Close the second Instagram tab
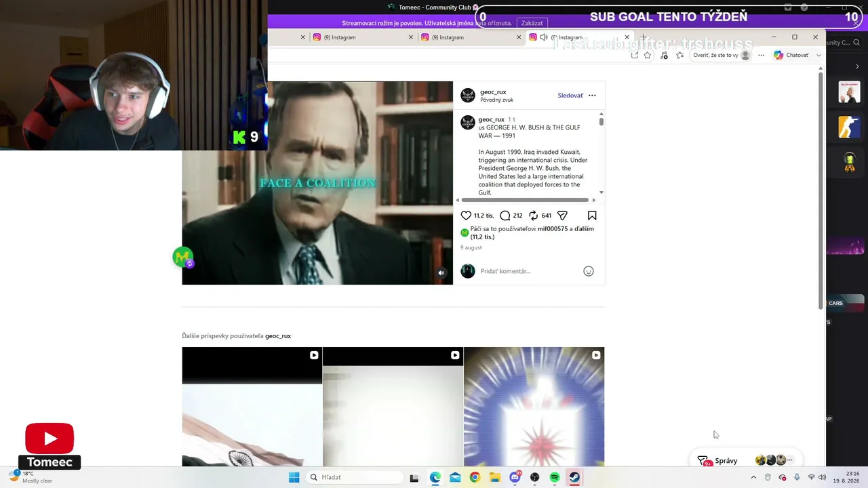868x488 pixels. click(519, 37)
